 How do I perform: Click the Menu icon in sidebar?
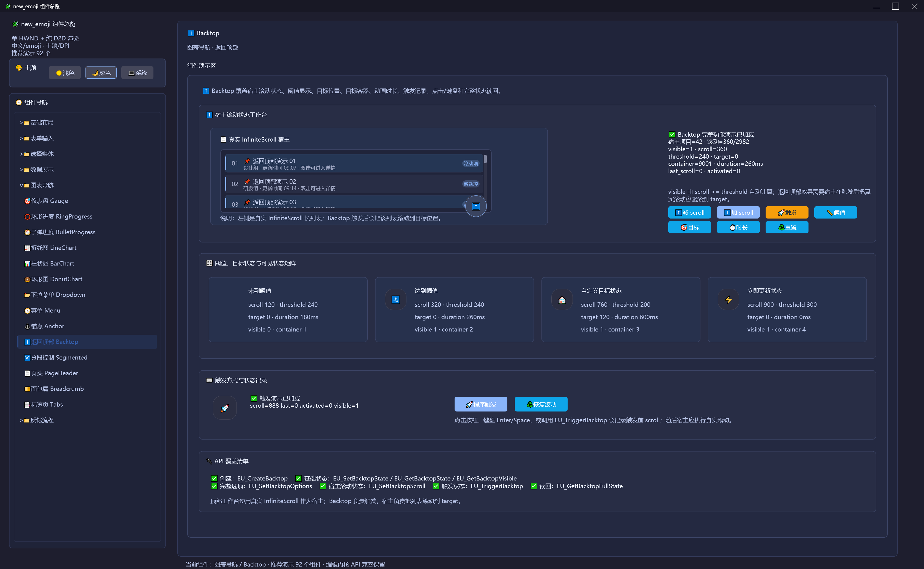pos(27,310)
